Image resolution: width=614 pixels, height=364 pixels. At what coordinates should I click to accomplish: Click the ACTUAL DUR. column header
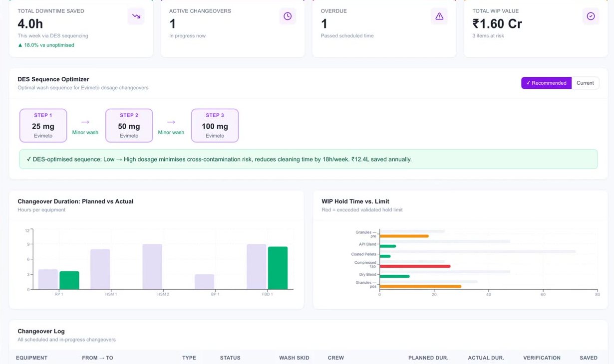tap(486, 358)
